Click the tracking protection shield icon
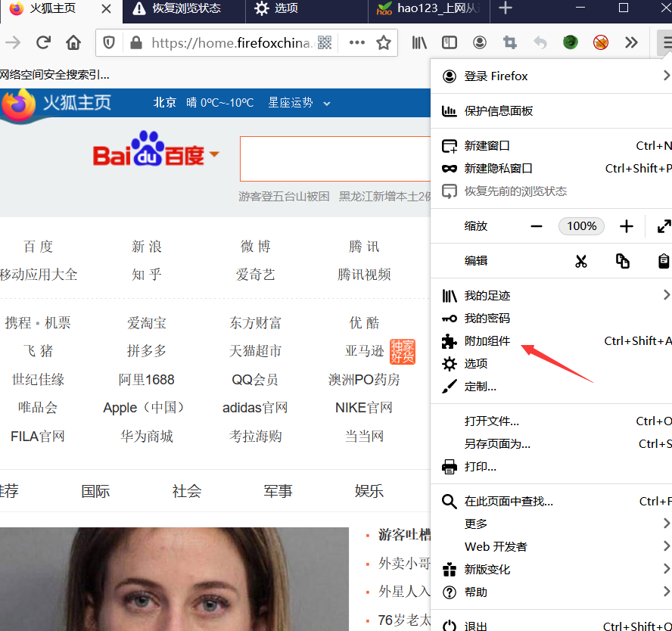 (x=108, y=43)
